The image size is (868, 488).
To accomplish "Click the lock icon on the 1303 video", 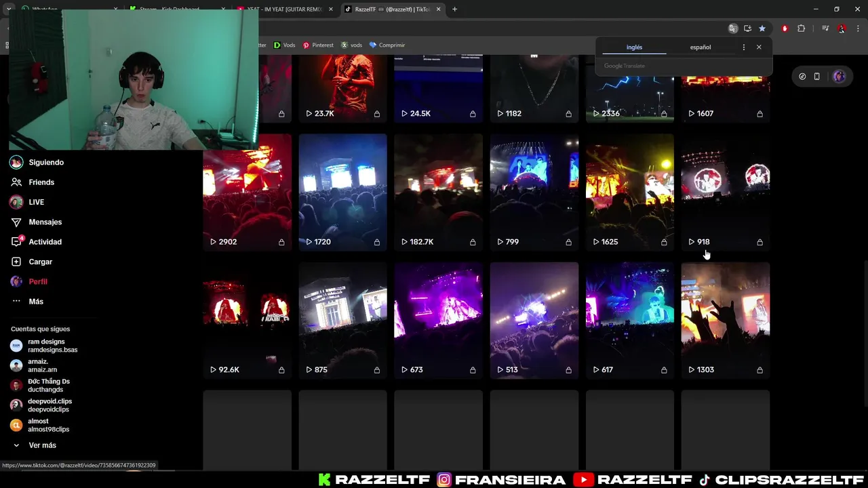I will click(759, 370).
